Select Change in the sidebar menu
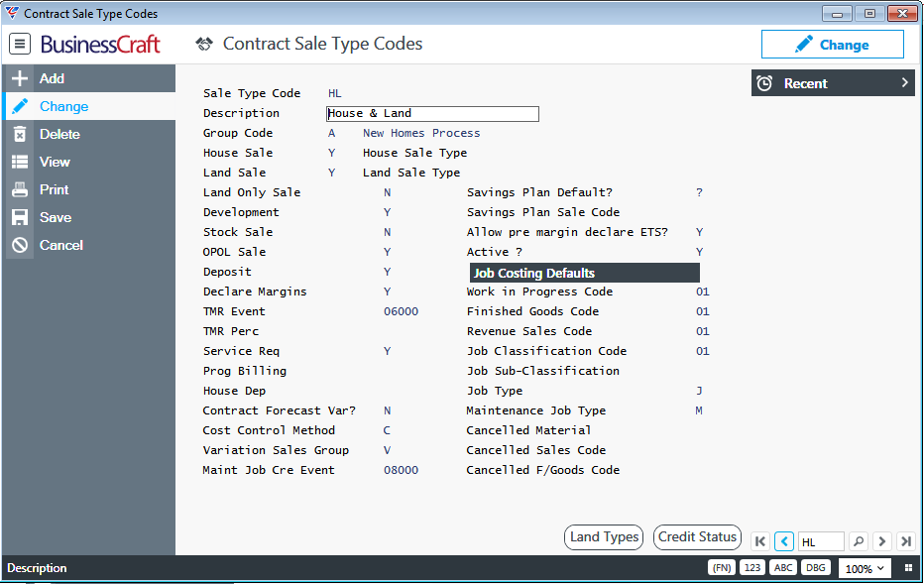924x584 pixels. (x=89, y=106)
